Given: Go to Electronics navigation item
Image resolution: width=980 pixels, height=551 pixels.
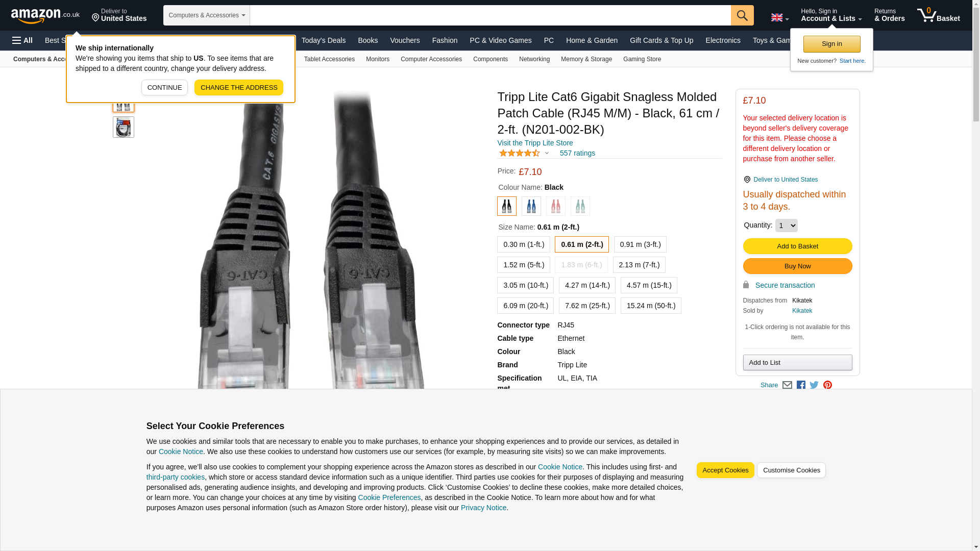Looking at the screenshot, I should click(723, 40).
